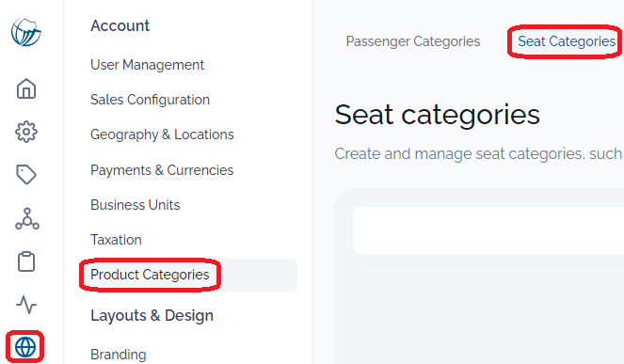The image size is (624, 364).
Task: Open User Management menu item
Action: point(147,65)
